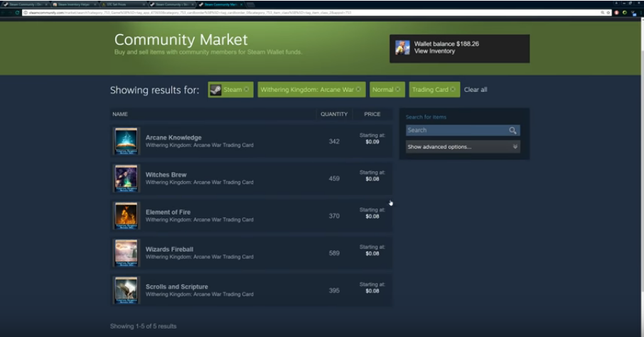Reload the page with browser refresh

click(17, 13)
